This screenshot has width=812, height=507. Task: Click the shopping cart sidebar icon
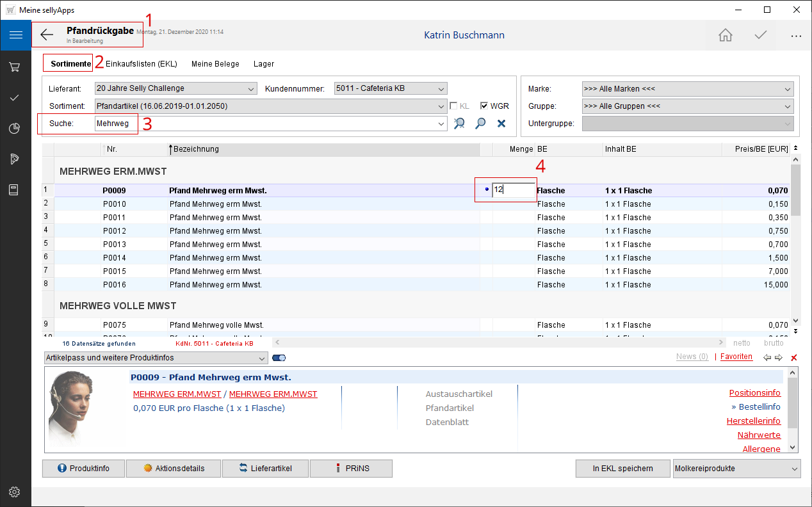click(15, 67)
